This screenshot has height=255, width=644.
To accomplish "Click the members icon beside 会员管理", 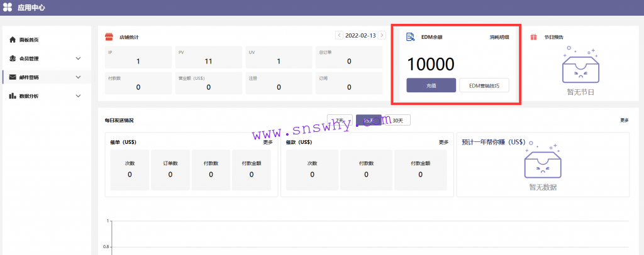I will [x=13, y=58].
